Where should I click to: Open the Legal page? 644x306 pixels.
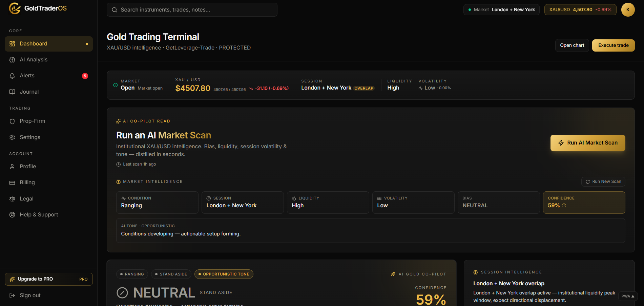click(x=49, y=199)
